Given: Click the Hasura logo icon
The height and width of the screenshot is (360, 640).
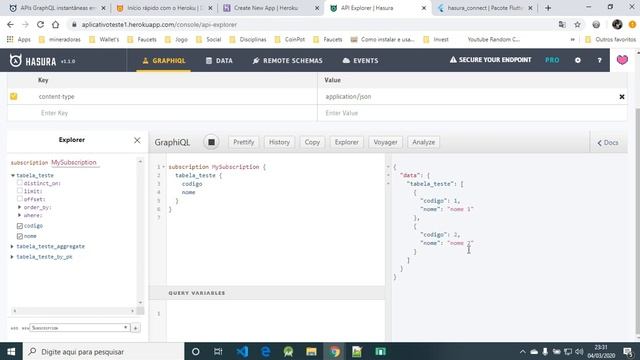Looking at the screenshot, I should click(16, 60).
